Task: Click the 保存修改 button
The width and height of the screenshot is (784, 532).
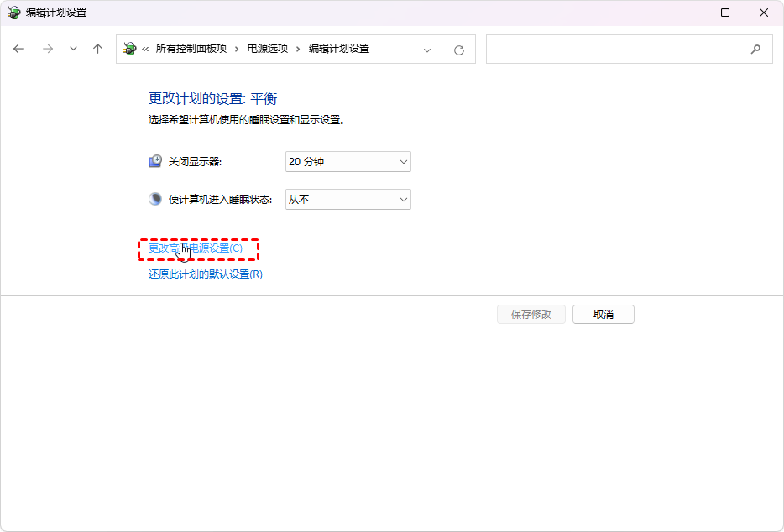Action: point(531,314)
